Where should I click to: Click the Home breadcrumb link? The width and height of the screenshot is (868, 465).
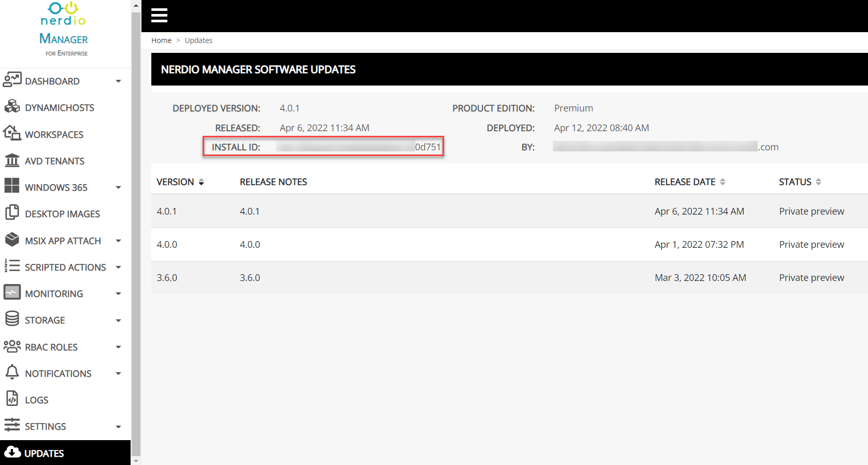tap(161, 40)
